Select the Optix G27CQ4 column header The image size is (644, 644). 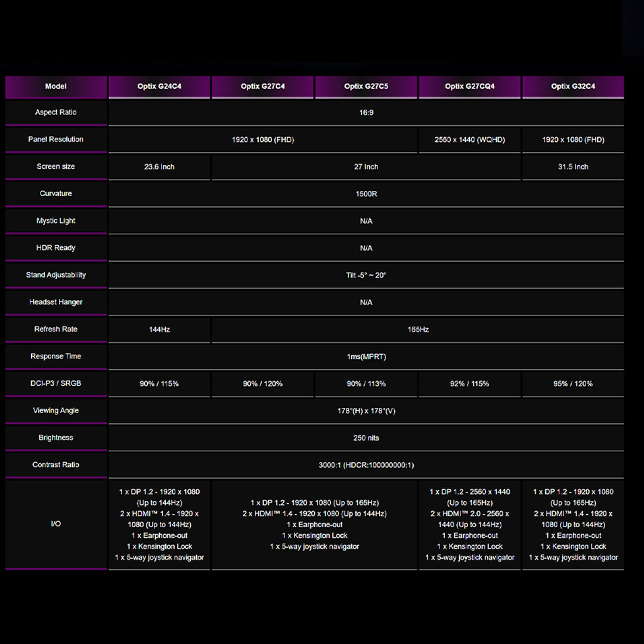pyautogui.click(x=470, y=86)
